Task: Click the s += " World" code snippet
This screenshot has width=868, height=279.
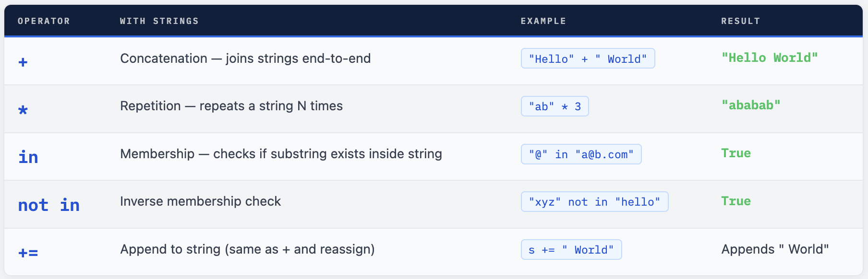Action: [x=571, y=250]
